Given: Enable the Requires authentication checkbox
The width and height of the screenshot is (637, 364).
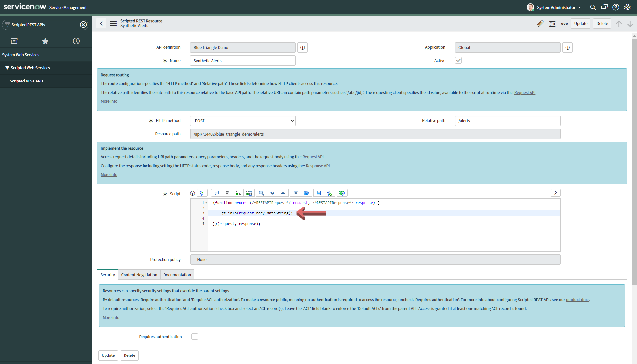Looking at the screenshot, I should coord(195,337).
